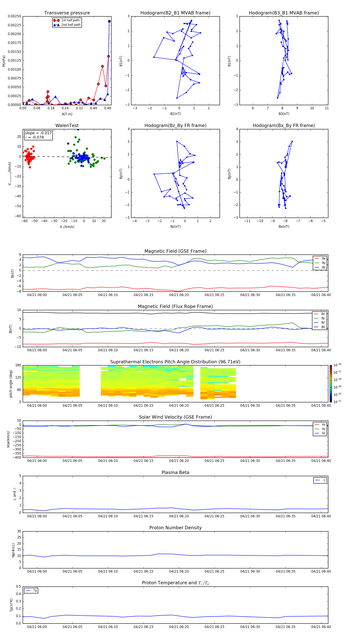
Task: Click the 'Bx(nT)' x-axis label
Action: click(284, 227)
